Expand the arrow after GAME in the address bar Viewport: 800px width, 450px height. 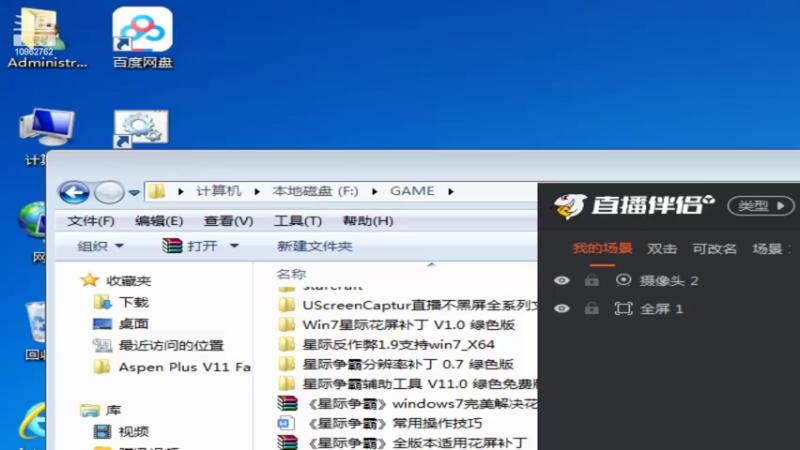coord(451,192)
